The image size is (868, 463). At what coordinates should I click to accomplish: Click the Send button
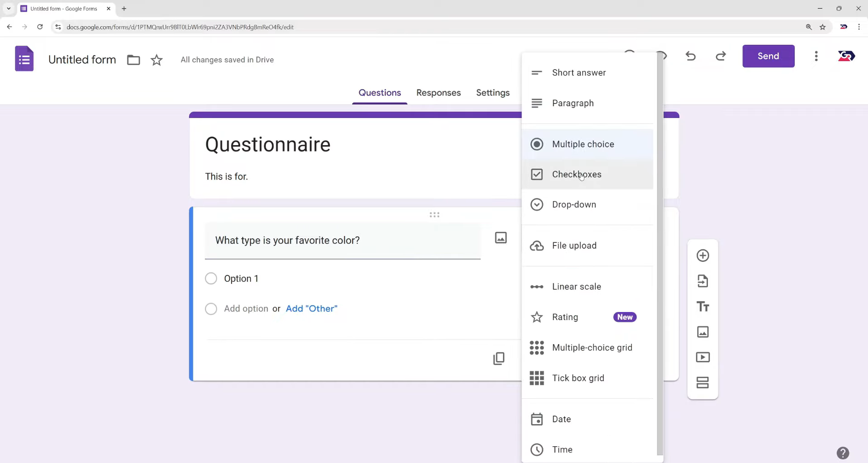pyautogui.click(x=768, y=56)
